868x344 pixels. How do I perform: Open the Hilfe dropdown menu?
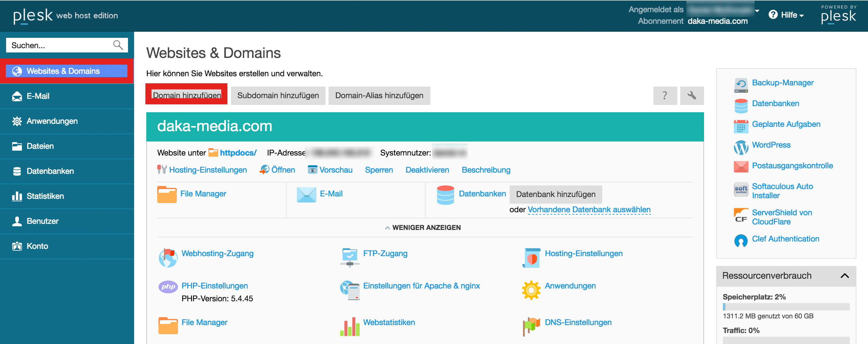786,15
